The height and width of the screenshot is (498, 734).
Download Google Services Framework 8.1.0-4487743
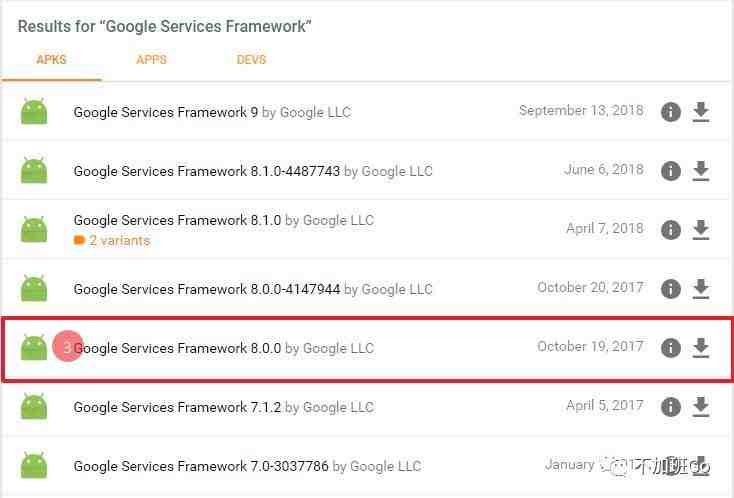click(701, 171)
